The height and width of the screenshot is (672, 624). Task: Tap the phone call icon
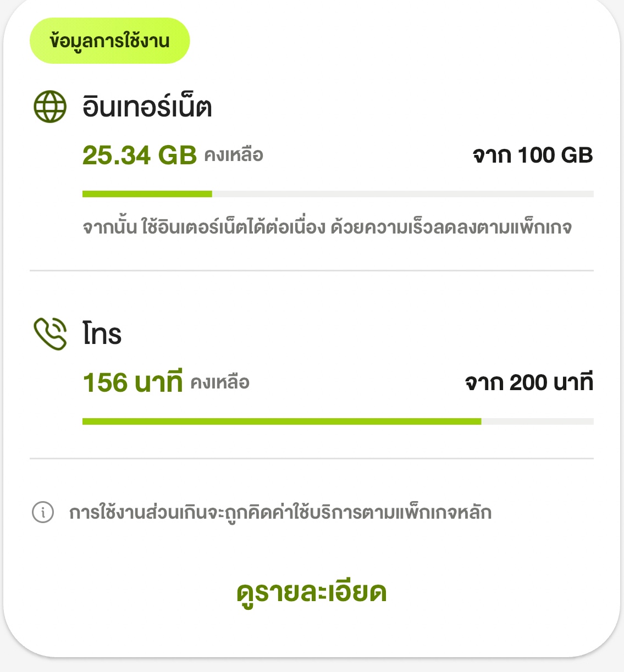[x=50, y=334]
